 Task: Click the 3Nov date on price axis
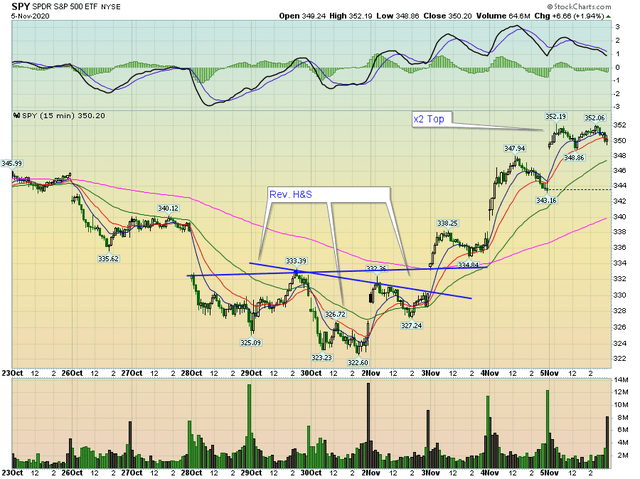click(431, 373)
